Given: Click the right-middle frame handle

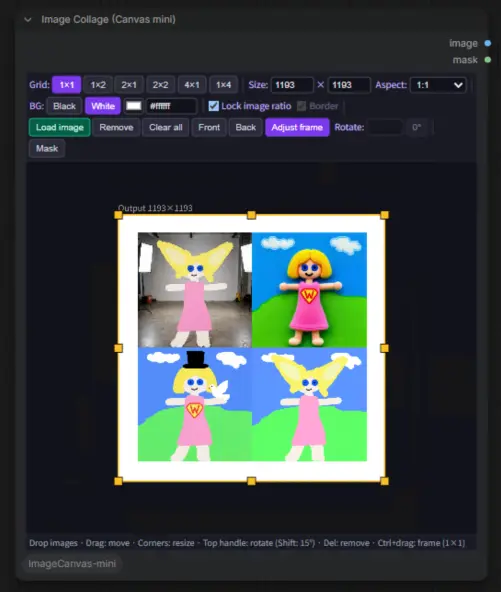Looking at the screenshot, I should pos(384,348).
